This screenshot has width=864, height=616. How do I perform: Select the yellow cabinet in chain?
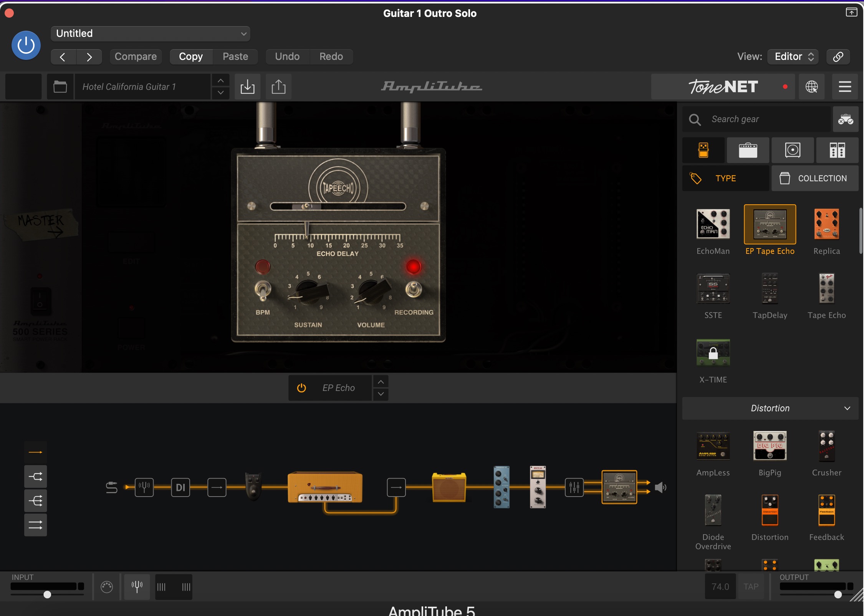(449, 487)
